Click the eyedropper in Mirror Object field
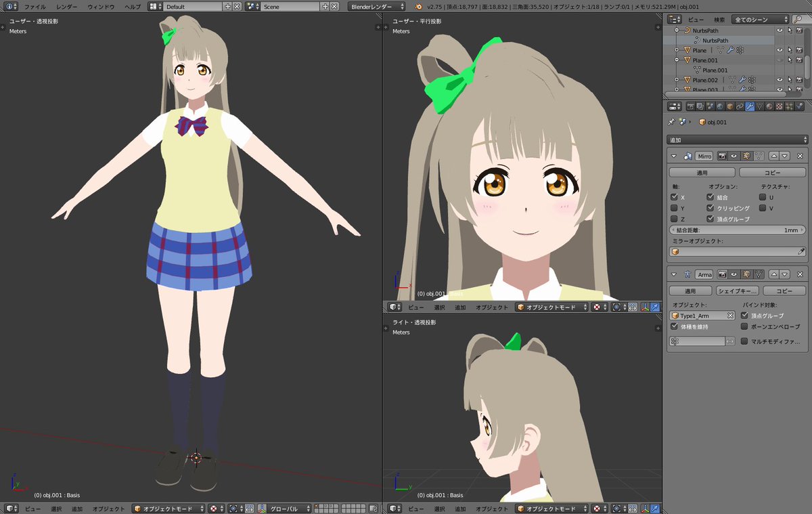 801,251
